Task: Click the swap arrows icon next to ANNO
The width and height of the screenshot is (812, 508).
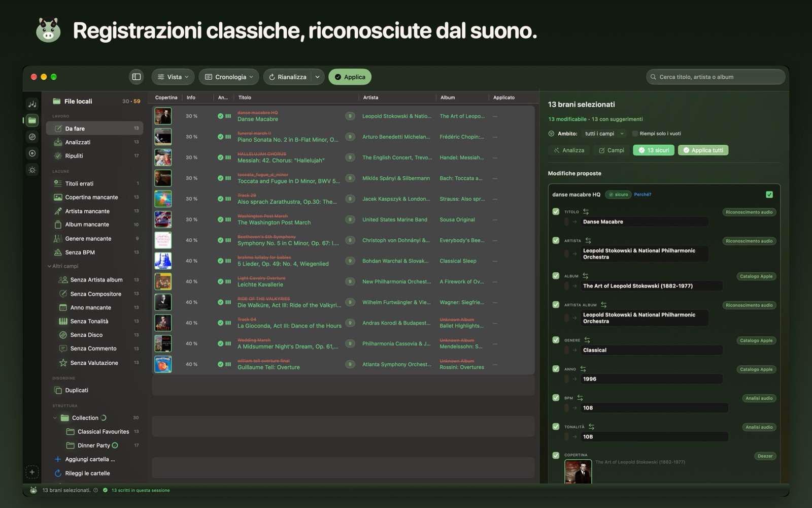Action: pyautogui.click(x=583, y=369)
